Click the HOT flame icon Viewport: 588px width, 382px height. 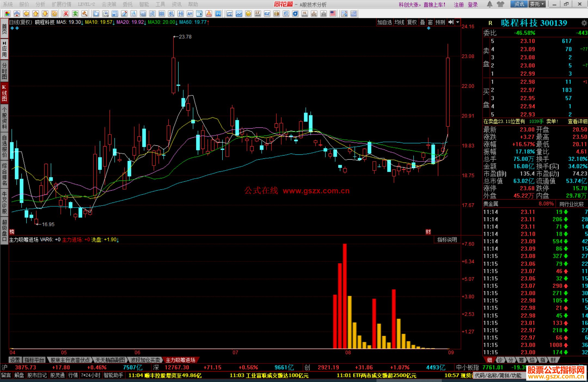coord(209,14)
